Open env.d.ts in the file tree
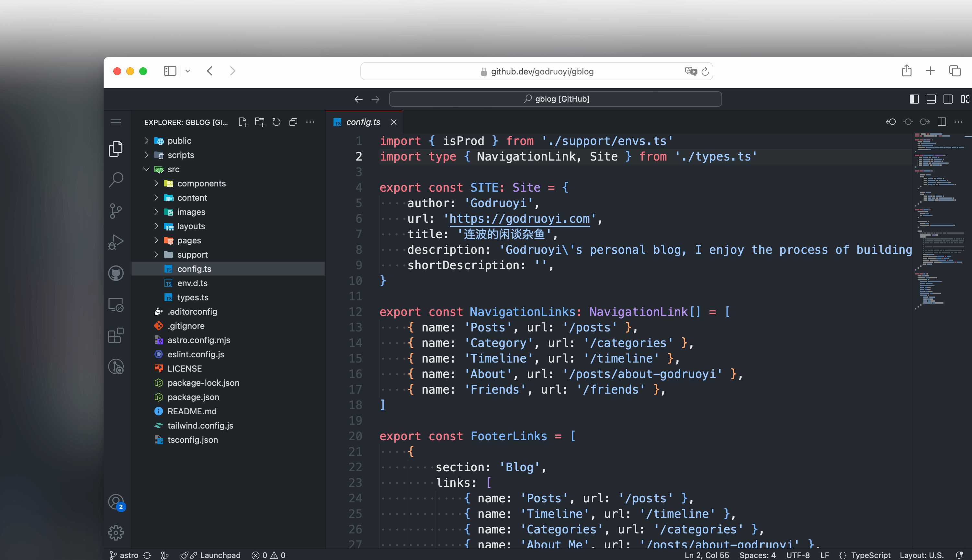The image size is (972, 560). click(x=229, y=283)
